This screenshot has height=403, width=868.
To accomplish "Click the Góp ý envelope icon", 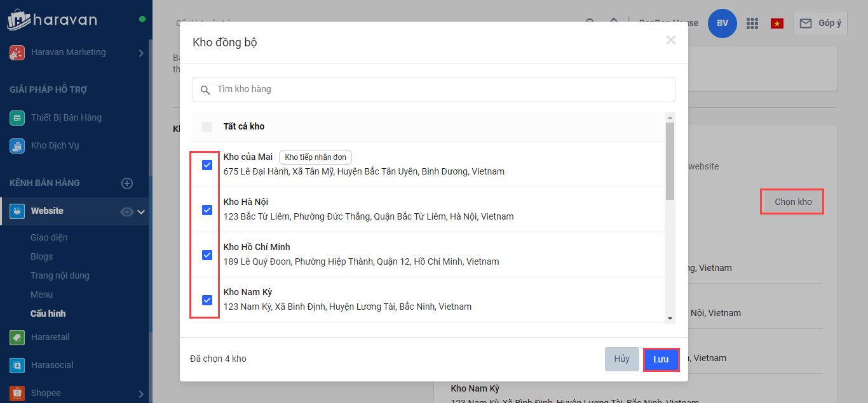I will (x=806, y=23).
